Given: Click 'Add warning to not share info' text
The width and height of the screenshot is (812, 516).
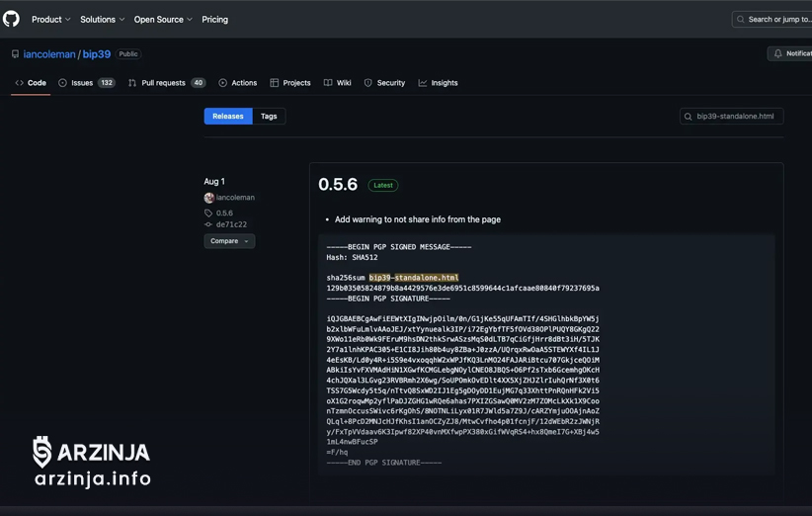Looking at the screenshot, I should (418, 219).
